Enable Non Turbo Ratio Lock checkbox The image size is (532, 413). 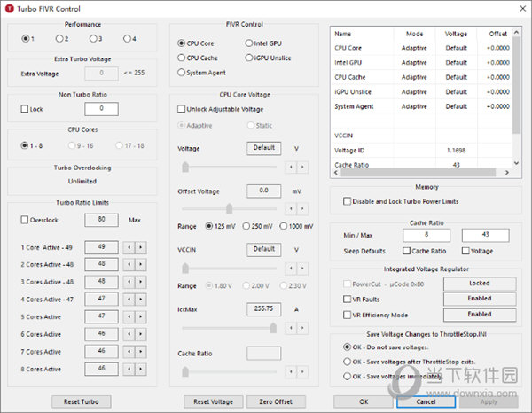(x=32, y=109)
